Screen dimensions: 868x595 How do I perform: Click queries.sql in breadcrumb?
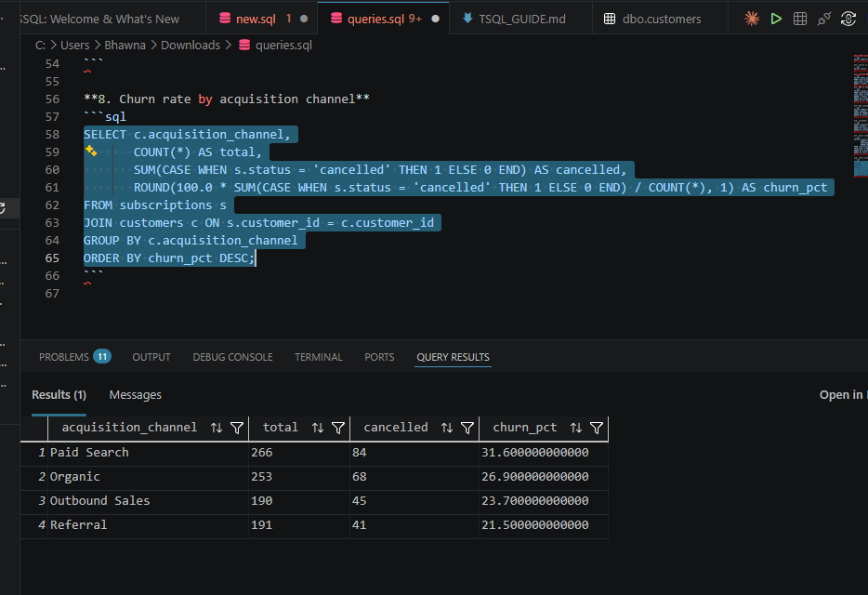[x=283, y=46]
